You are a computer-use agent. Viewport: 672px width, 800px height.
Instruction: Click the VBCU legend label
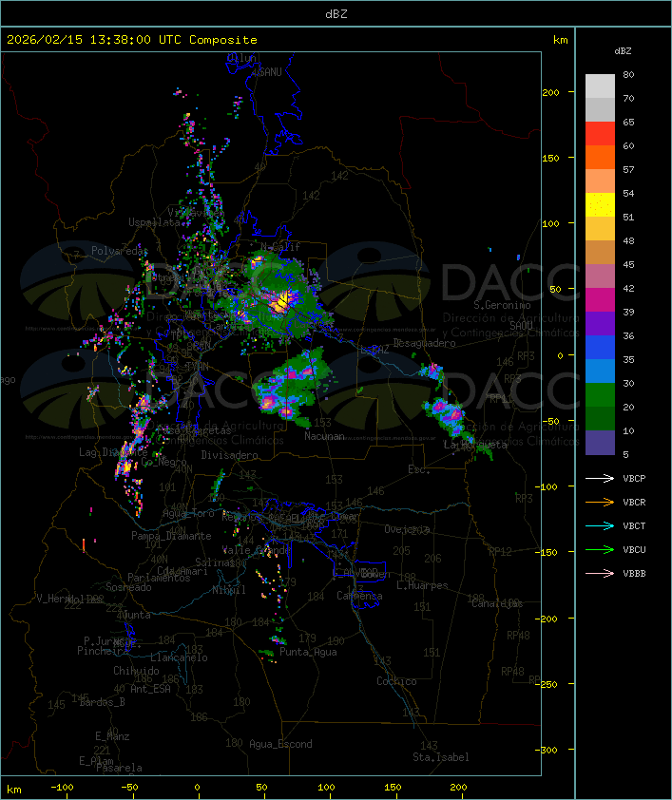(634, 550)
